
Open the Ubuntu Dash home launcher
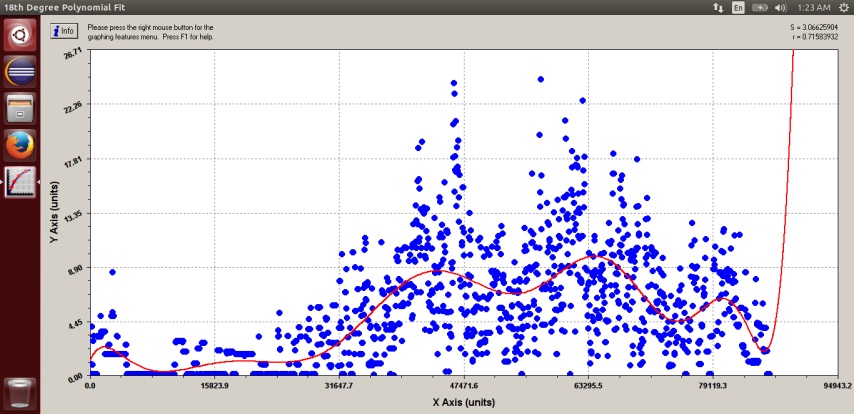coord(20,37)
